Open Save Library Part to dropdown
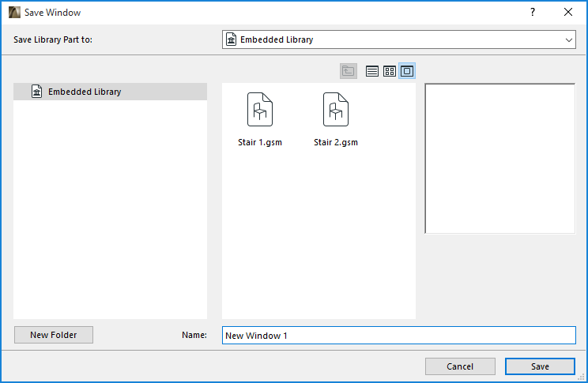 [x=399, y=39]
